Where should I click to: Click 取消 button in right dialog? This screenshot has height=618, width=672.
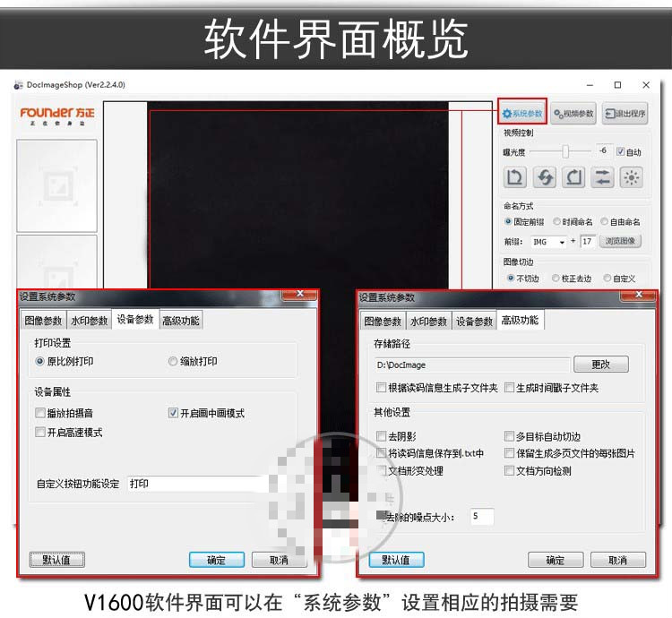tap(618, 560)
